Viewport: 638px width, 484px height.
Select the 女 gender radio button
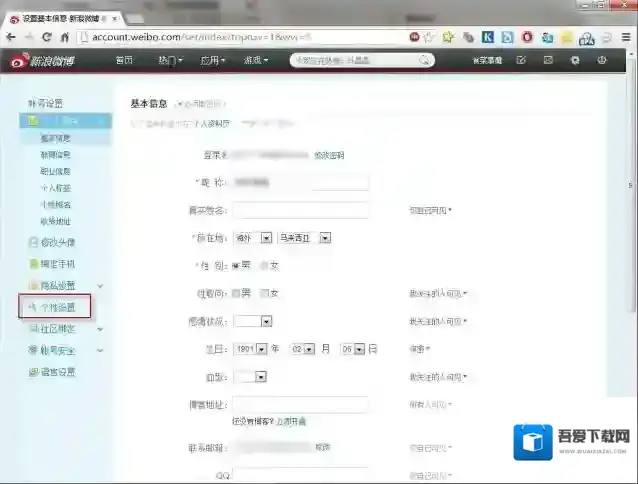pyautogui.click(x=264, y=266)
